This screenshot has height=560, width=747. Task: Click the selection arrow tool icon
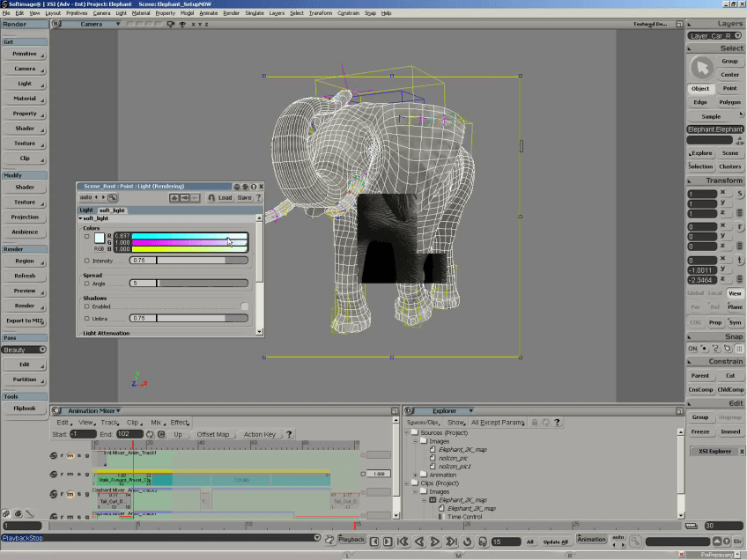(x=701, y=68)
